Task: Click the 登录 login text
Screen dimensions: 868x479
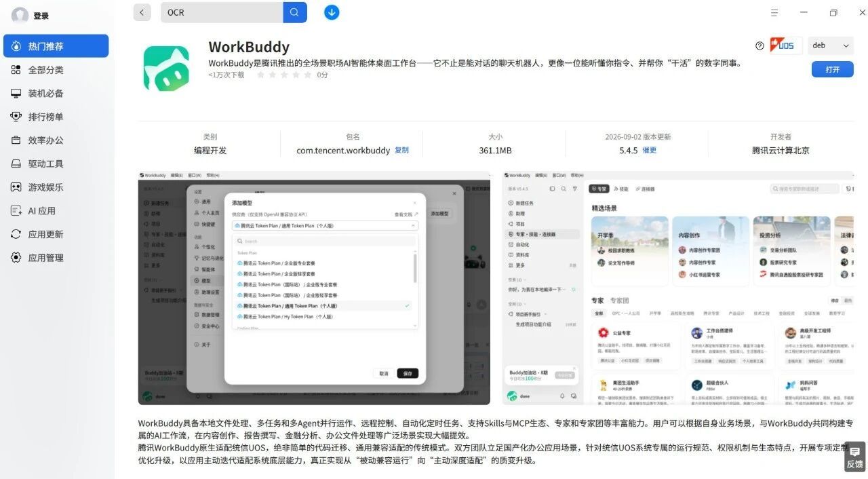Action: point(41,16)
